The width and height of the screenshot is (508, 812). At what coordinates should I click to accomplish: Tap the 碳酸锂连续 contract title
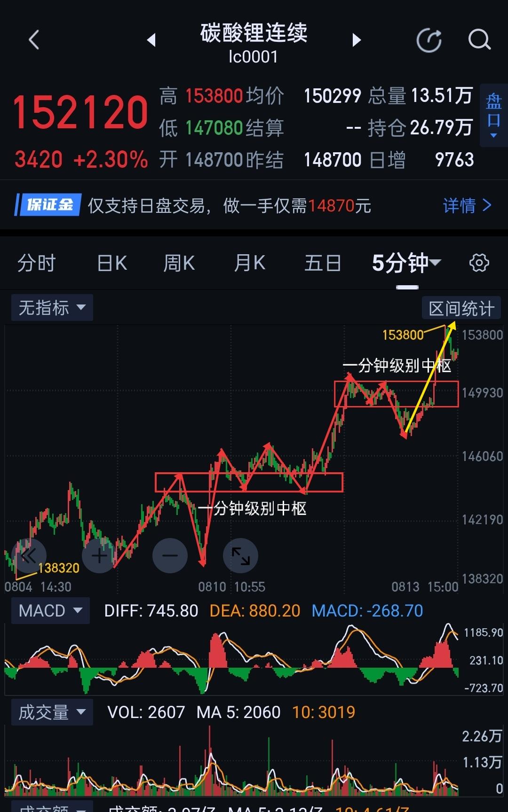[254, 33]
